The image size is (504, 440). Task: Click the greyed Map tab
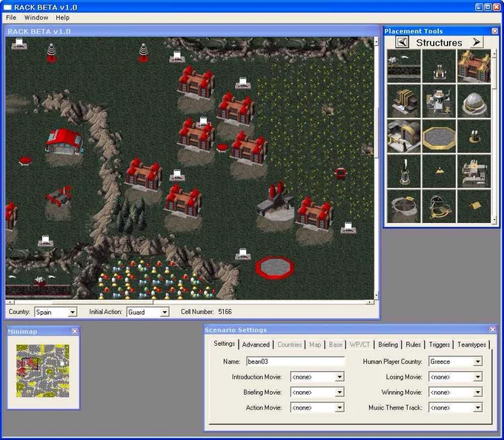(x=315, y=344)
